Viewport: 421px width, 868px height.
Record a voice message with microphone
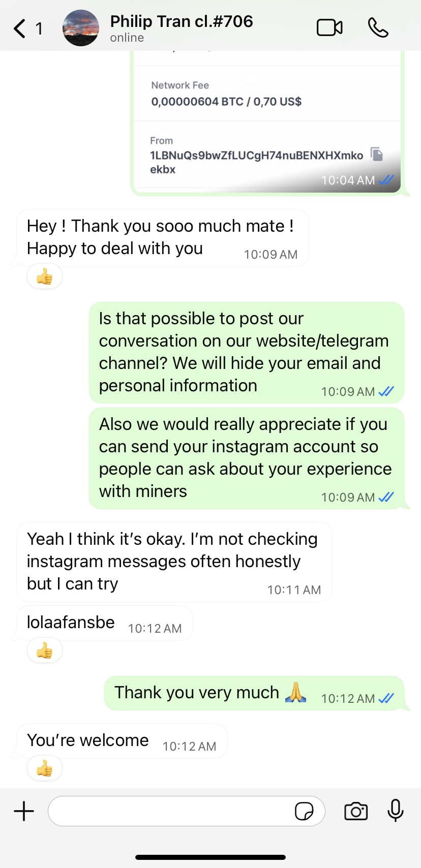[x=395, y=811]
